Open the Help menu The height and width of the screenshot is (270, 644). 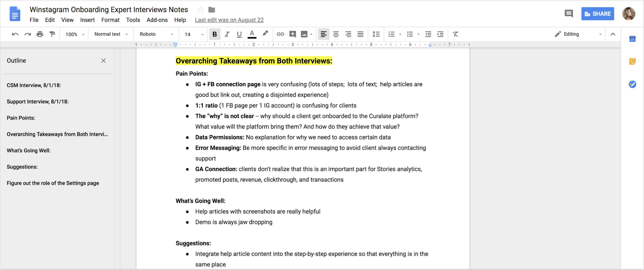pyautogui.click(x=180, y=20)
